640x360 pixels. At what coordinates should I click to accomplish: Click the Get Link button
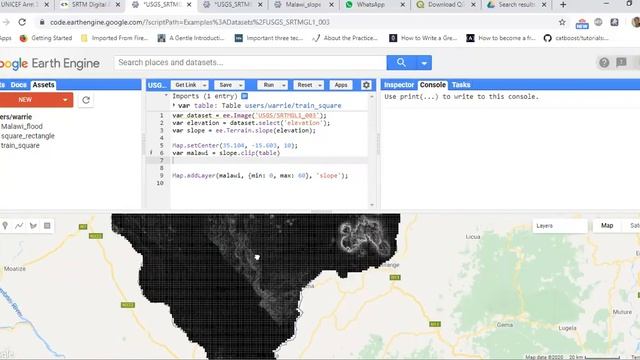(186, 85)
